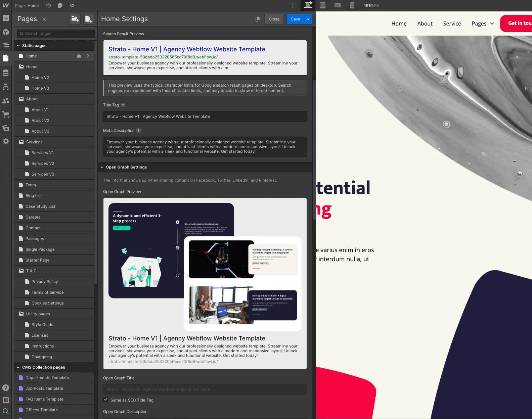Viewport: 532px width, 419px height.
Task: Open the Symbols cube panel icon
Action: pos(6,32)
